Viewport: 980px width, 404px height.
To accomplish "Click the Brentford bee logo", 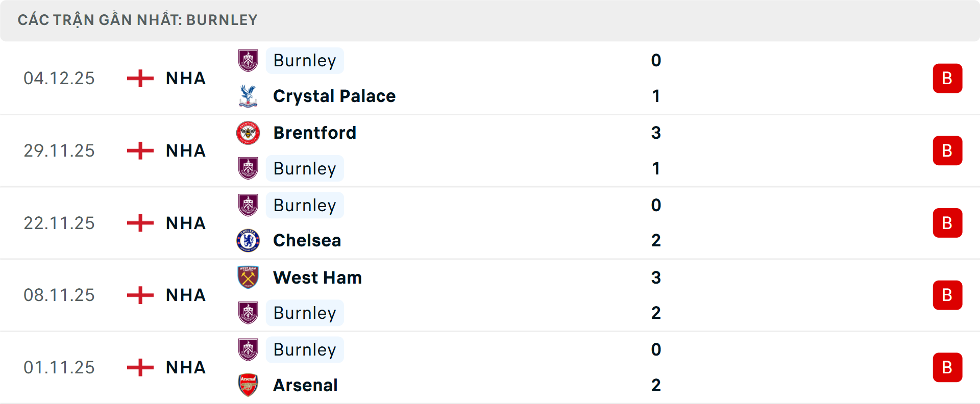I will click(249, 133).
